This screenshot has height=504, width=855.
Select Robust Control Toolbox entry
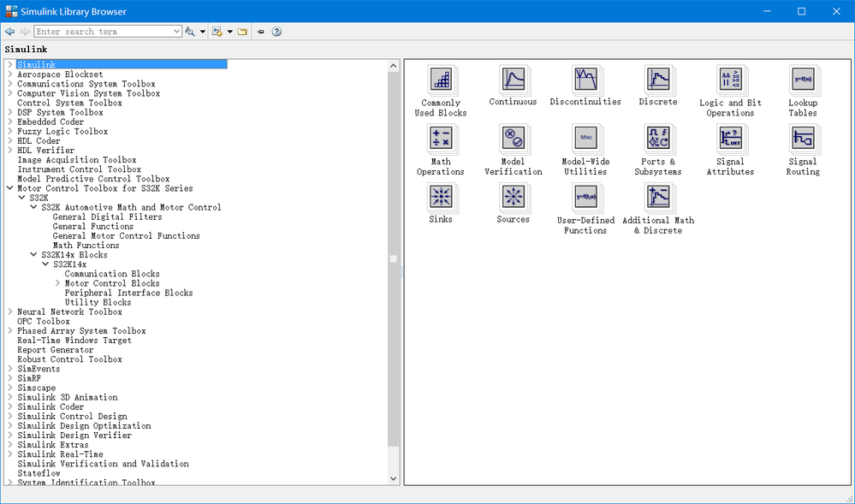(70, 359)
